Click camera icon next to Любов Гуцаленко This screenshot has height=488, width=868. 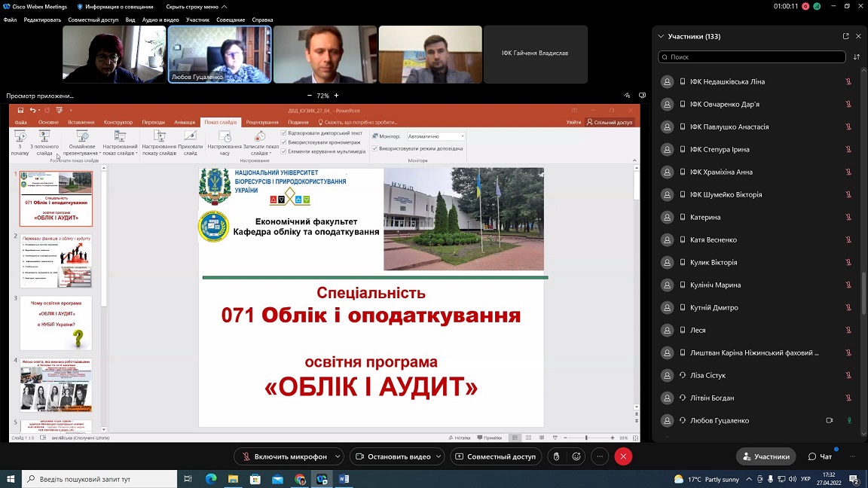coord(830,420)
